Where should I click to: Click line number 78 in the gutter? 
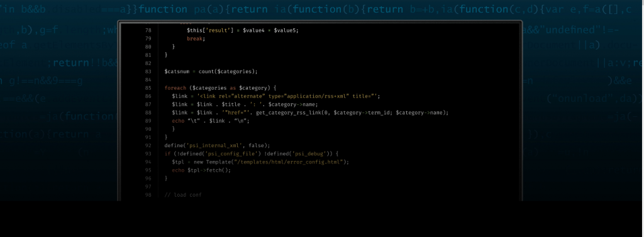click(148, 30)
